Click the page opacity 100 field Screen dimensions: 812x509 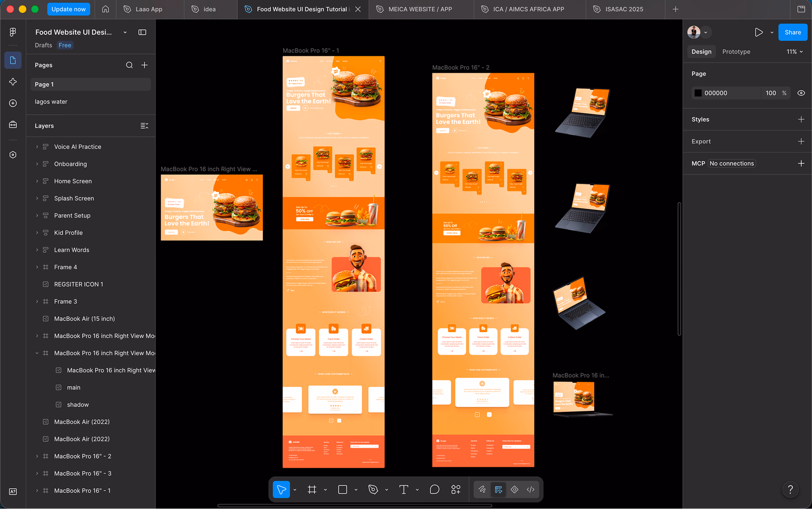pos(770,93)
